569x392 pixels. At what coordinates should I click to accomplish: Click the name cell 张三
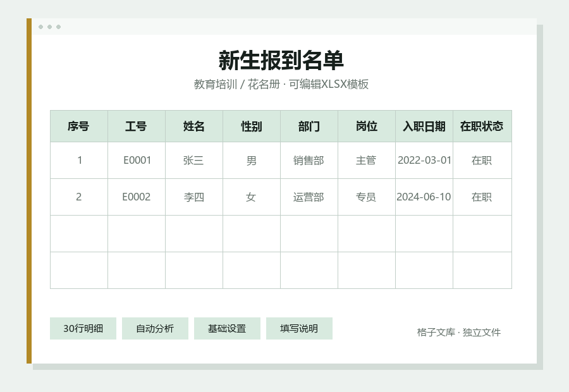(x=194, y=161)
